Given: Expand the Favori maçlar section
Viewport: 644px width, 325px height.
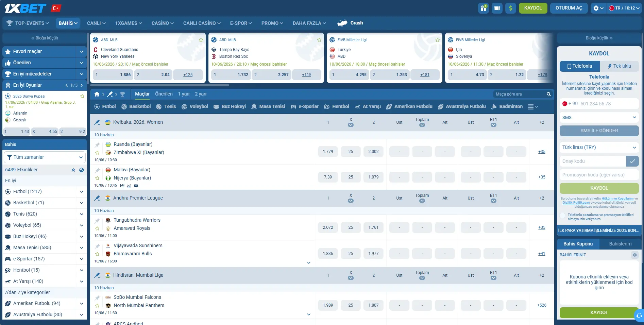Looking at the screenshot, I should click(82, 52).
